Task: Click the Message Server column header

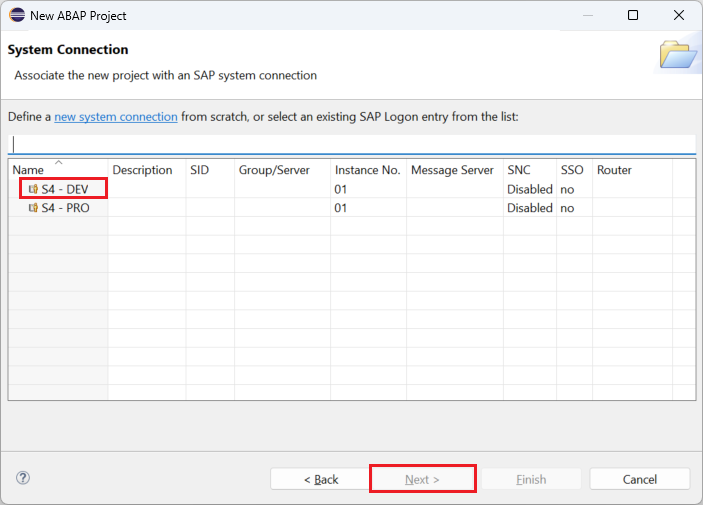Action: click(x=452, y=170)
